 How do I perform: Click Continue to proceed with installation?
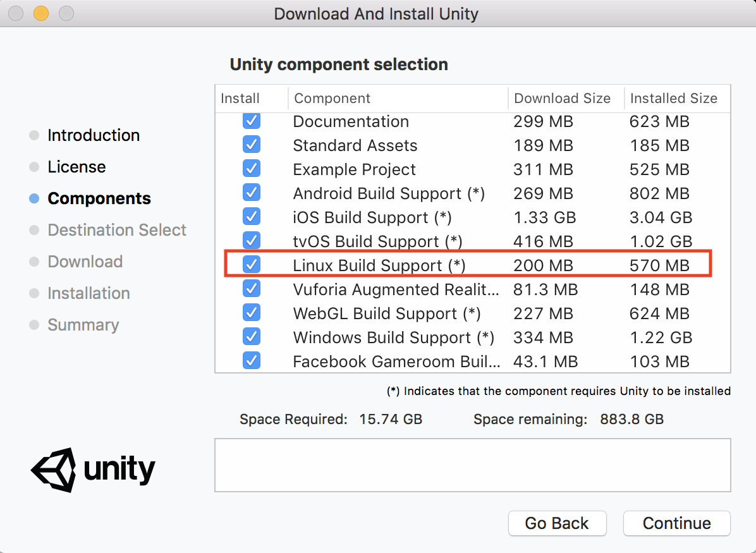pyautogui.click(x=676, y=523)
